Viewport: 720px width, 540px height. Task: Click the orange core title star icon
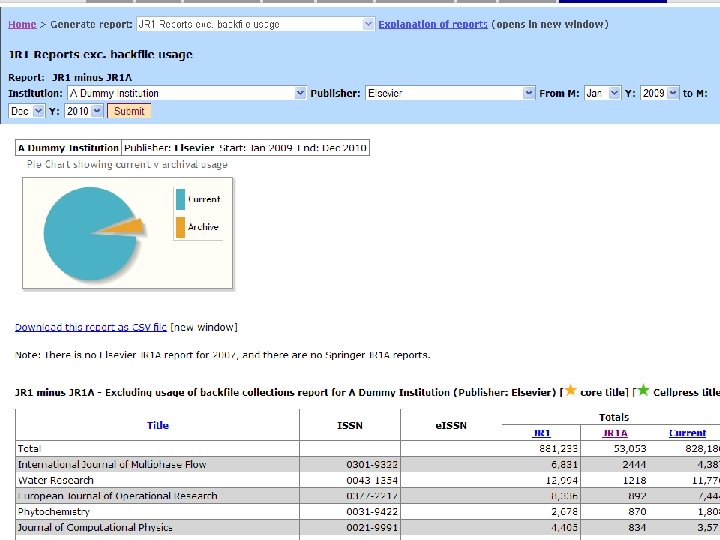[570, 390]
